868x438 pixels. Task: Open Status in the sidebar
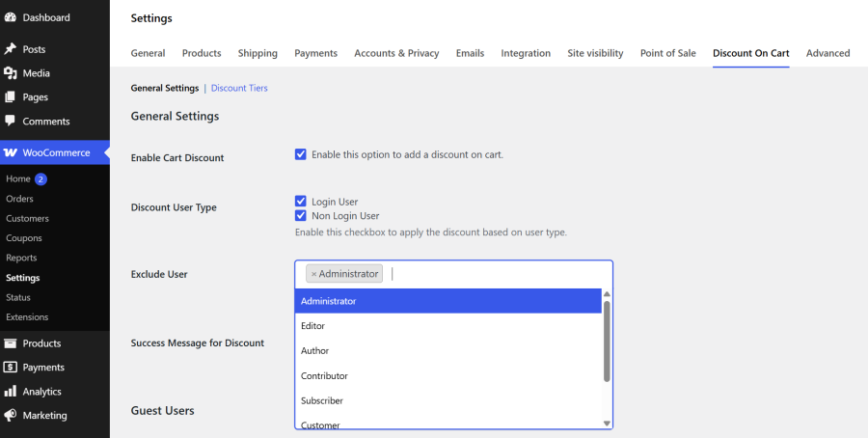click(x=17, y=297)
